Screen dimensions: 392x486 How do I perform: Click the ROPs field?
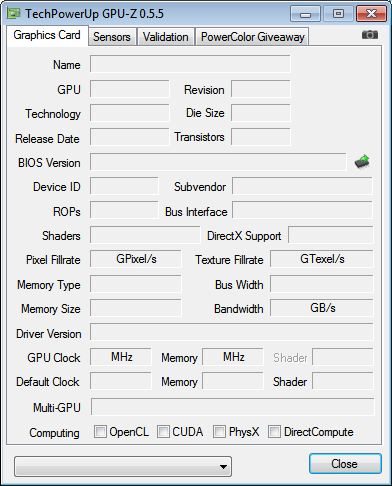[x=124, y=210]
